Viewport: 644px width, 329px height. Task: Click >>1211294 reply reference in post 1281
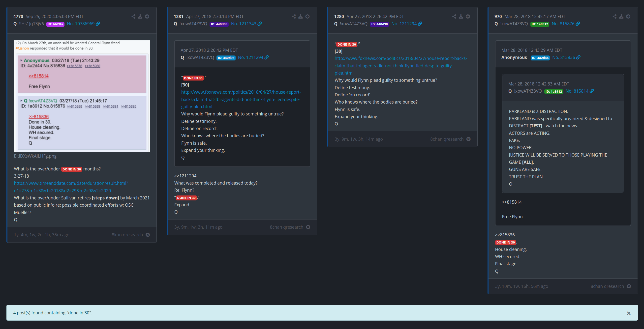point(185,176)
